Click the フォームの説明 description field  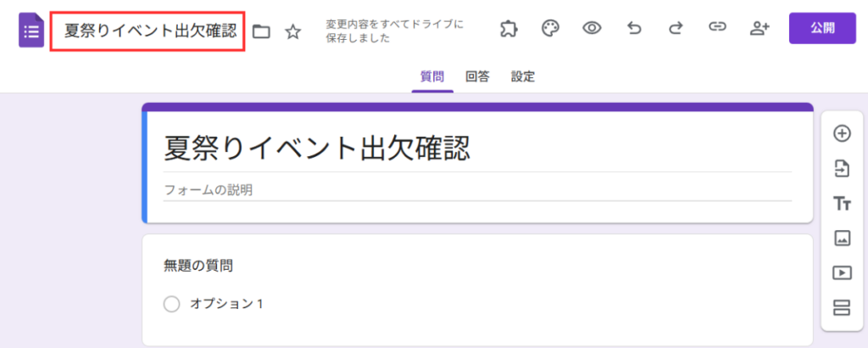477,191
